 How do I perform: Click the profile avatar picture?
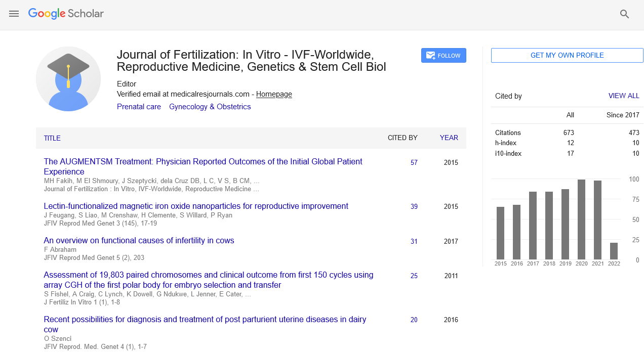68,79
